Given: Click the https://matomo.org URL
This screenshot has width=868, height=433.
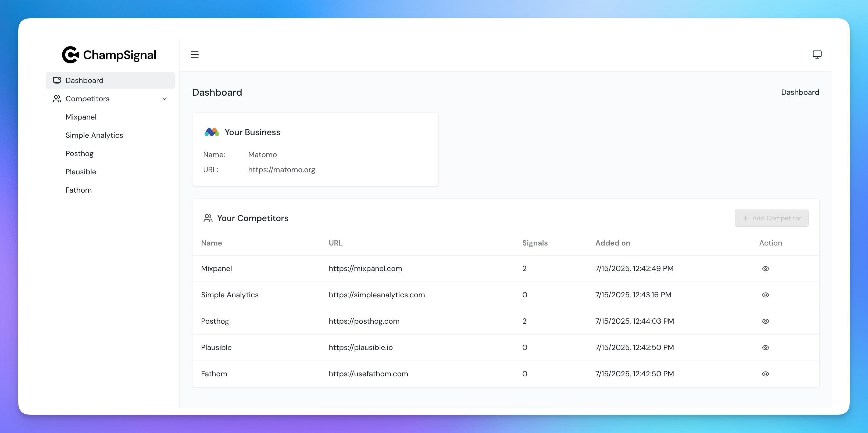Looking at the screenshot, I should pyautogui.click(x=281, y=170).
